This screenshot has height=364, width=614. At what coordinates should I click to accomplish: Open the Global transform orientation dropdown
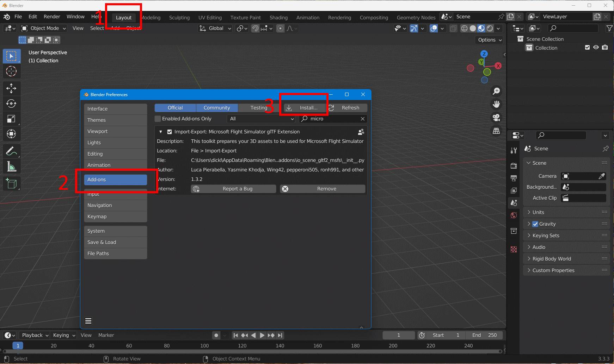click(x=215, y=28)
